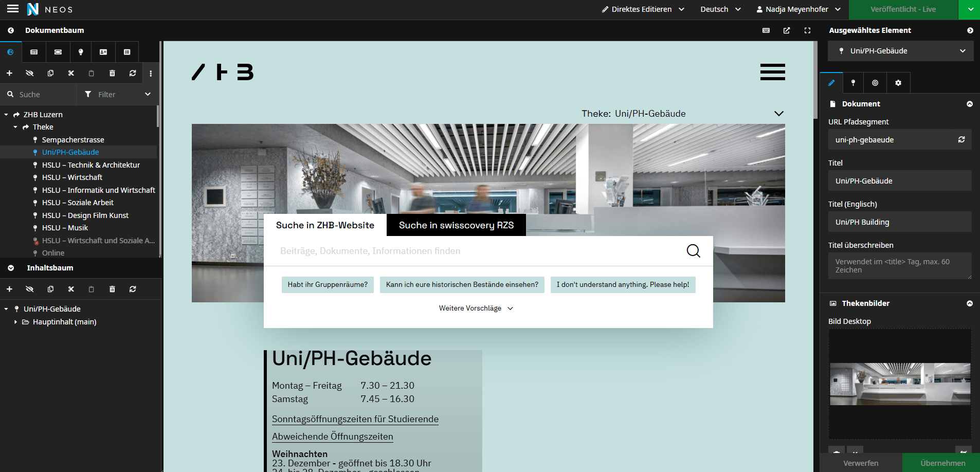Open Abweichende Öffnungszeiten link
This screenshot has height=472, width=980.
click(333, 437)
